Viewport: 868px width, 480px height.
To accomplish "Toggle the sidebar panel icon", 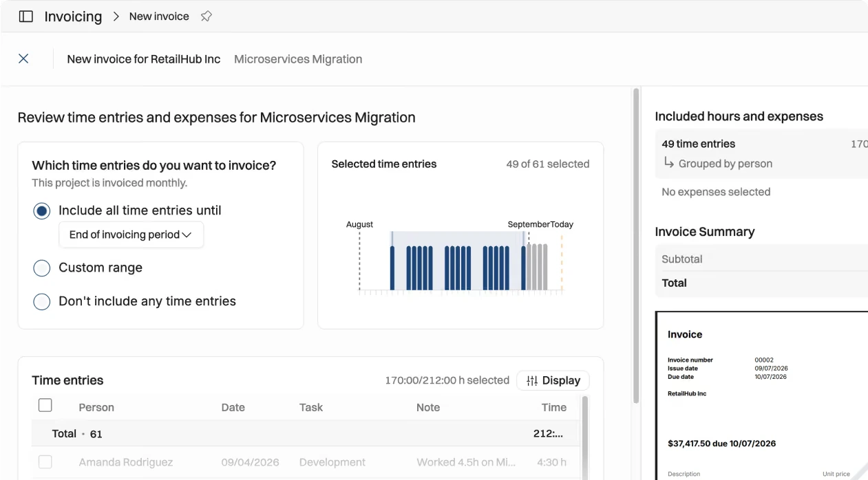I will click(25, 17).
